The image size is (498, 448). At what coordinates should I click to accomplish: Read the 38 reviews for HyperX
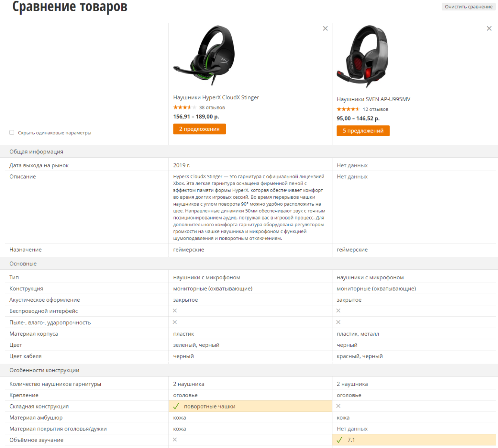click(x=212, y=108)
